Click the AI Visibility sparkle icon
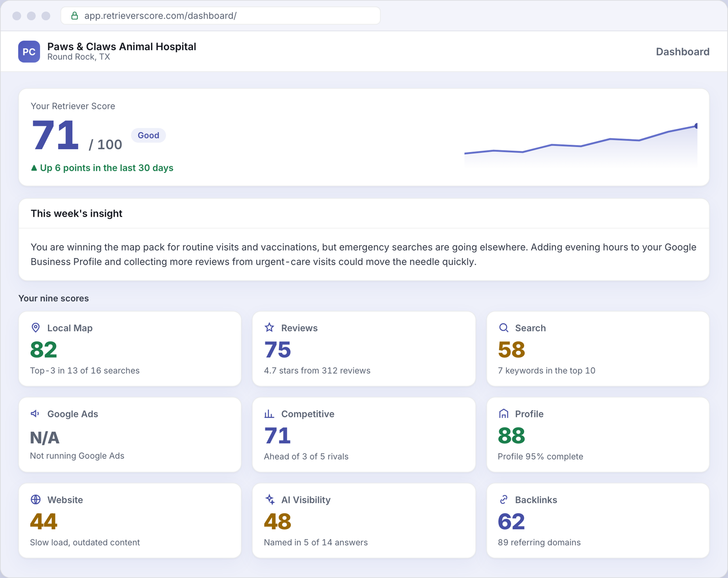728x578 pixels. (x=269, y=500)
